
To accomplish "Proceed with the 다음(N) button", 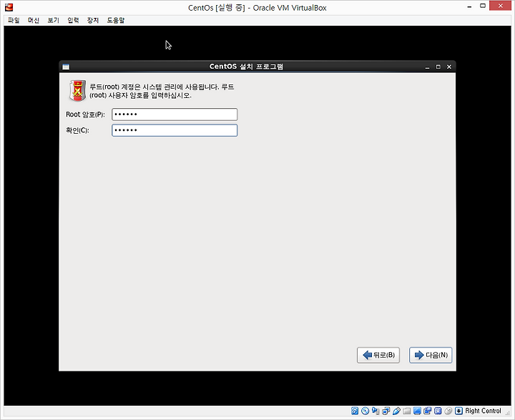I will [431, 355].
